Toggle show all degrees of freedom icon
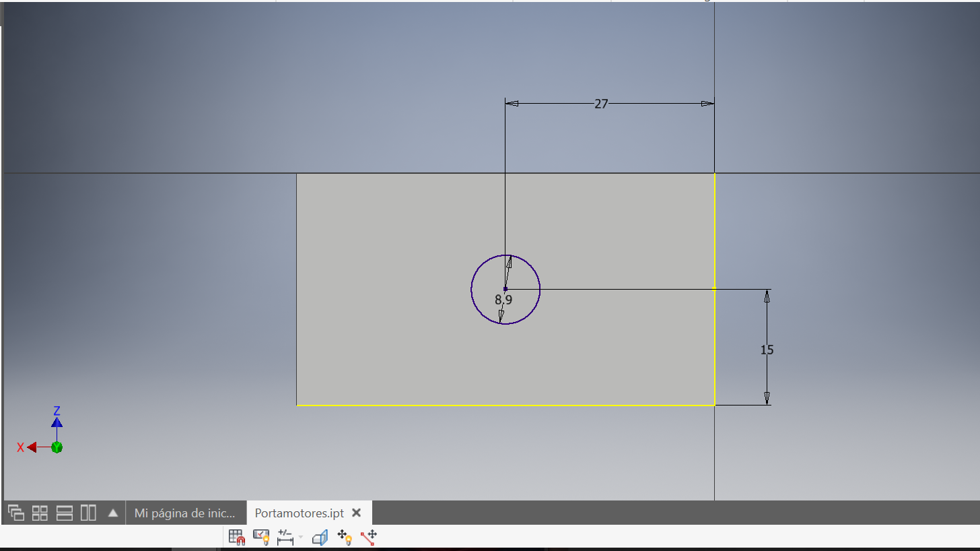 (x=345, y=537)
